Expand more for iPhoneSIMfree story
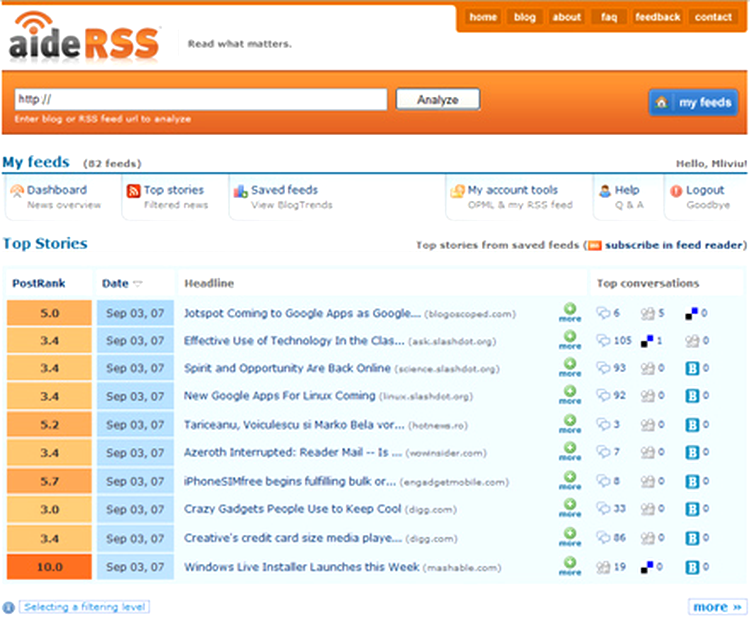The height and width of the screenshot is (624, 750). tap(570, 480)
